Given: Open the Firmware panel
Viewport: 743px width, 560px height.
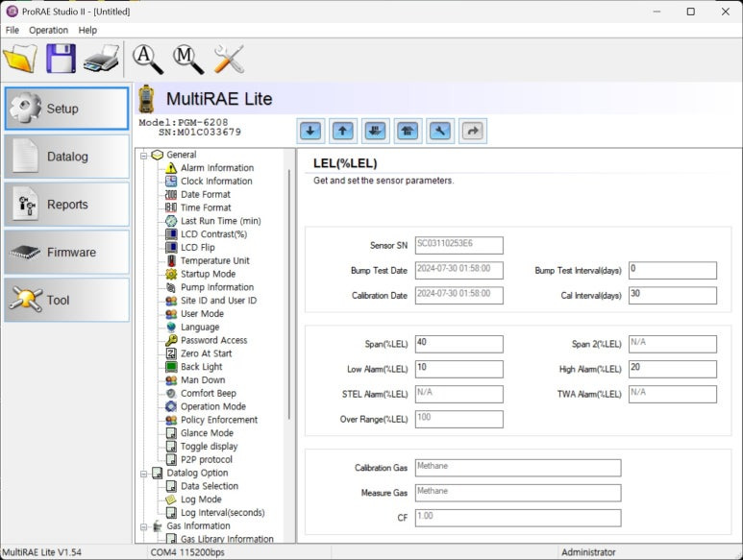Looking at the screenshot, I should click(66, 253).
